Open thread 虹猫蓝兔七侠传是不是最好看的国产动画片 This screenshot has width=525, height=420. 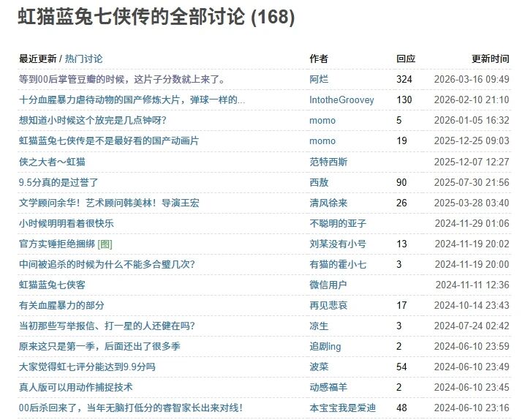109,140
